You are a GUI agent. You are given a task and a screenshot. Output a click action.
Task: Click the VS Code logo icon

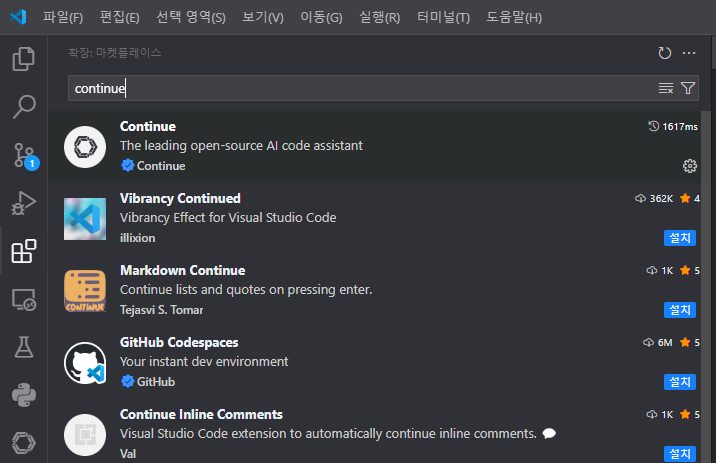point(18,17)
